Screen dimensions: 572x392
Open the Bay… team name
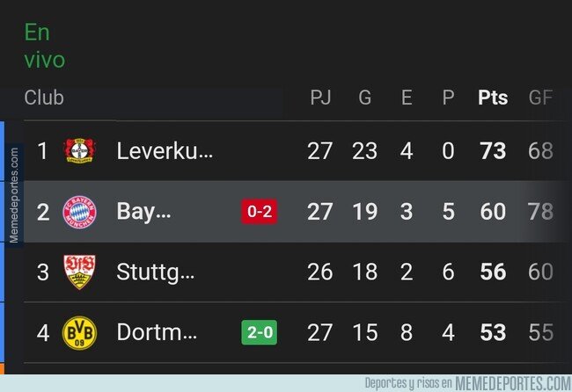143,212
